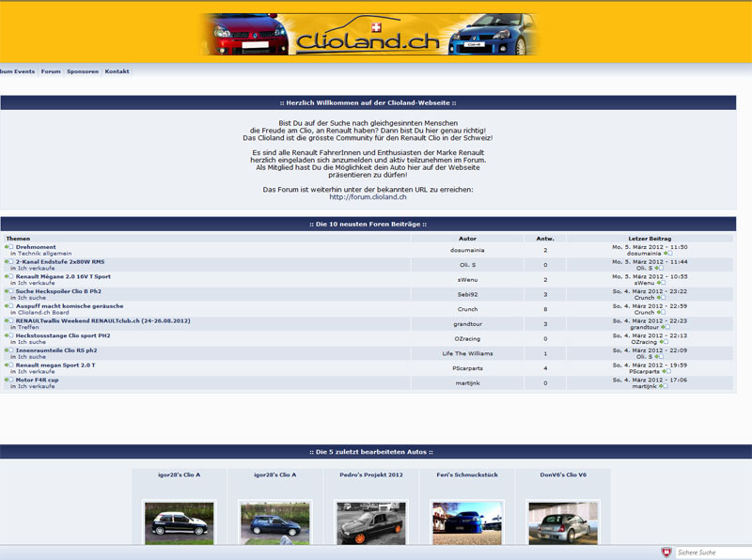
Task: Open the Drehmoment thread
Action: (x=36, y=247)
